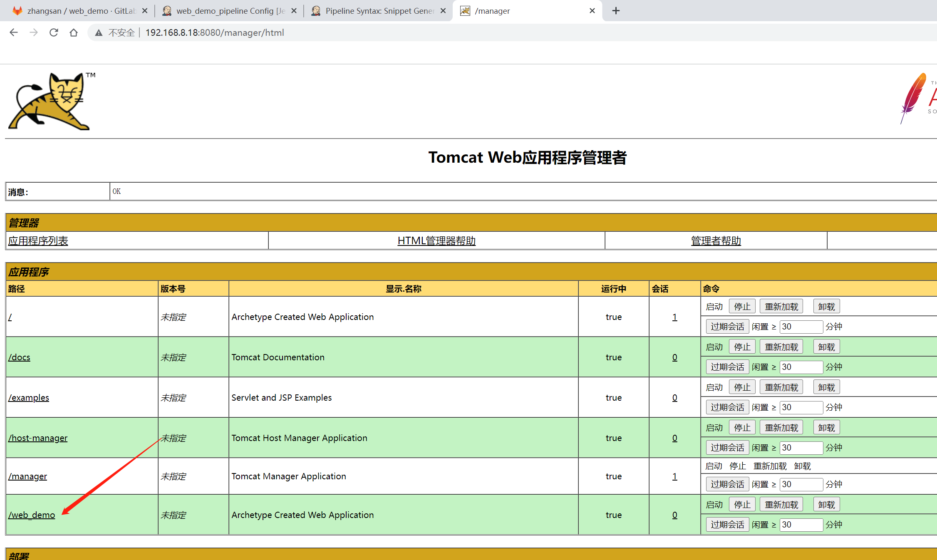The image size is (937, 560).
Task: Close the web_demo_pipeline Config tab
Action: pyautogui.click(x=294, y=11)
